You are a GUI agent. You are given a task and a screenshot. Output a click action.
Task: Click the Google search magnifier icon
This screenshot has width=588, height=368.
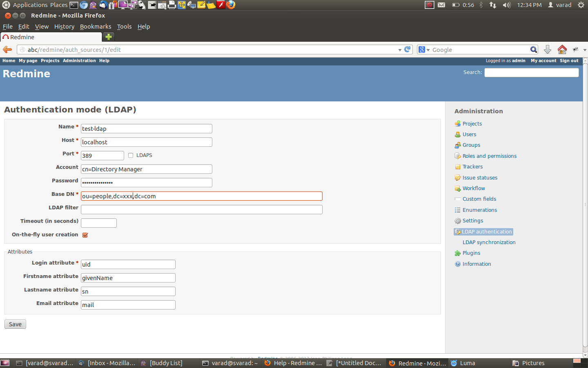(534, 49)
